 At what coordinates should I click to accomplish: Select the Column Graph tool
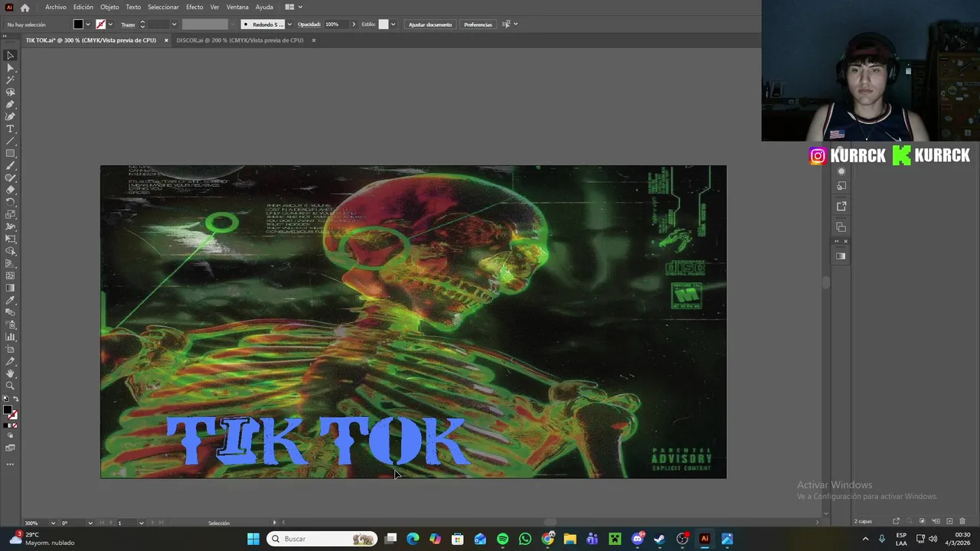point(10,337)
